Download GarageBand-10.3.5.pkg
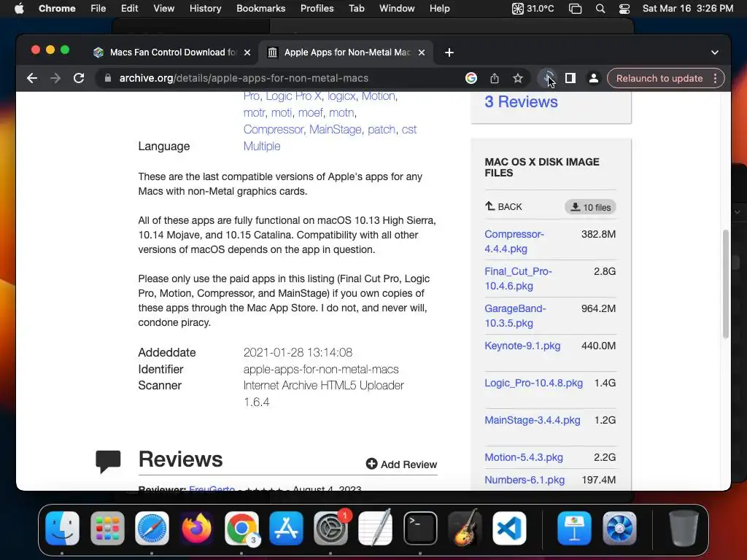 (515, 316)
